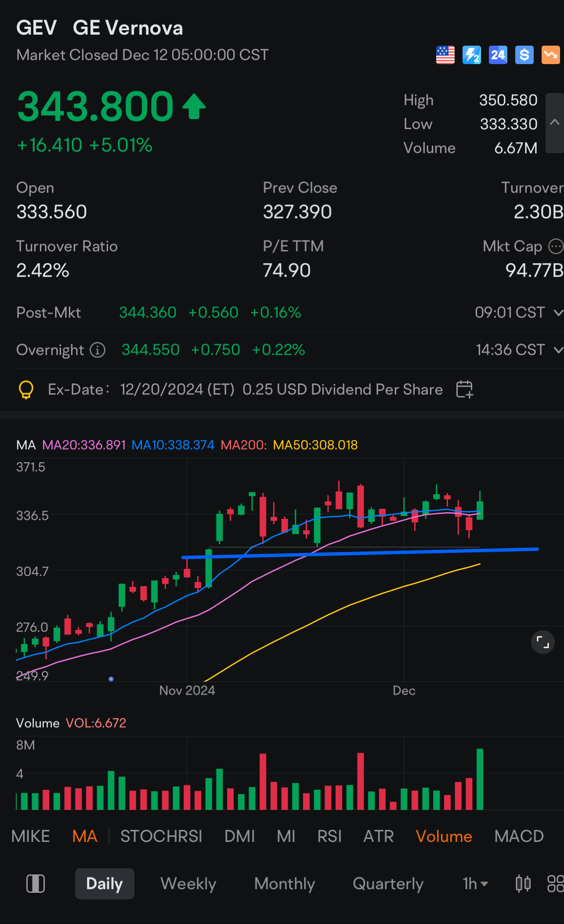Select the MI indicator

coord(286,836)
